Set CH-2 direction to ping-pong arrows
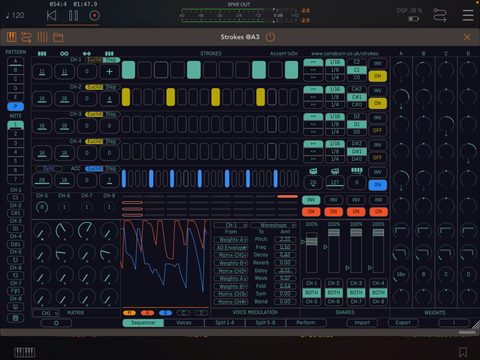 click(313, 105)
